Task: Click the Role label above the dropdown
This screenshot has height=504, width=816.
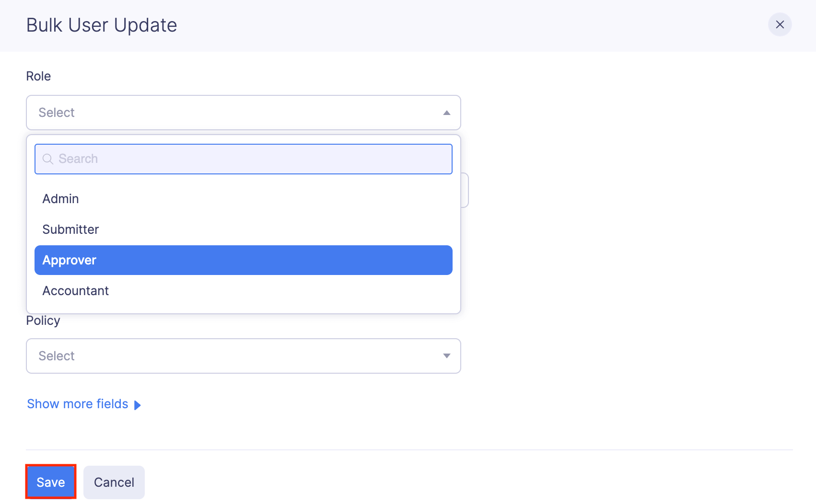Action: (38, 76)
